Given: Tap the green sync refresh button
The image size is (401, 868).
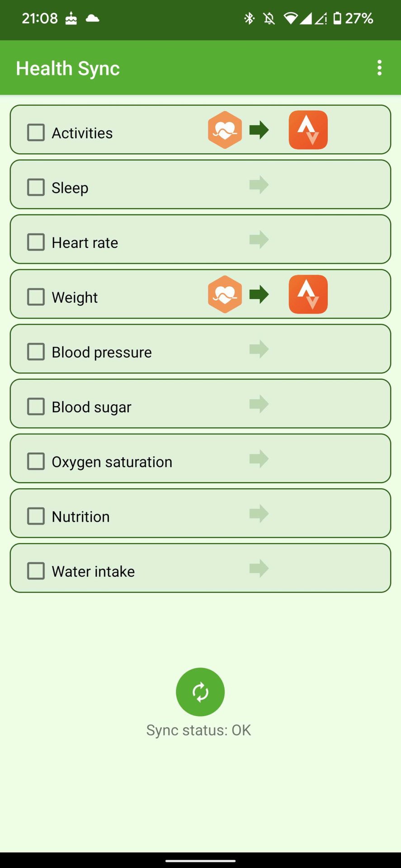Looking at the screenshot, I should tap(200, 692).
